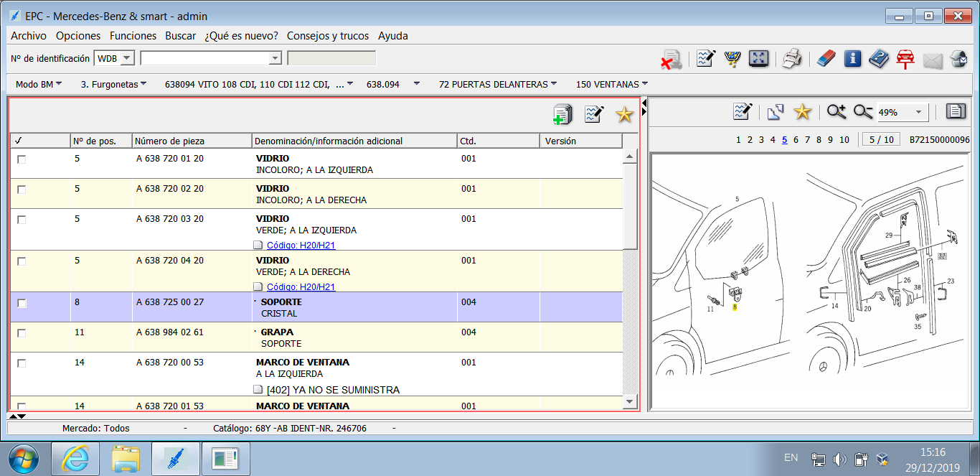Open Código: H20/H21 link in row A 638 720 04 20
The height and width of the screenshot is (476, 980).
point(301,287)
